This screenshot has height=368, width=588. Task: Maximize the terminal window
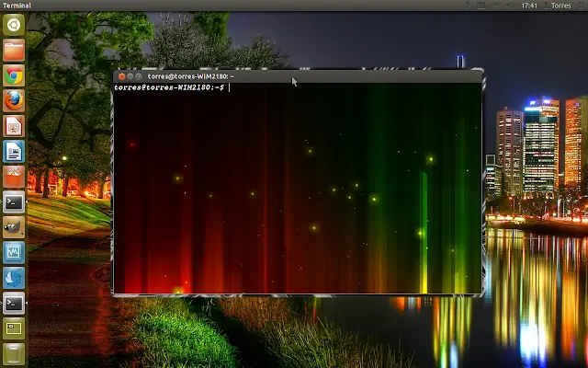pyautogui.click(x=139, y=76)
